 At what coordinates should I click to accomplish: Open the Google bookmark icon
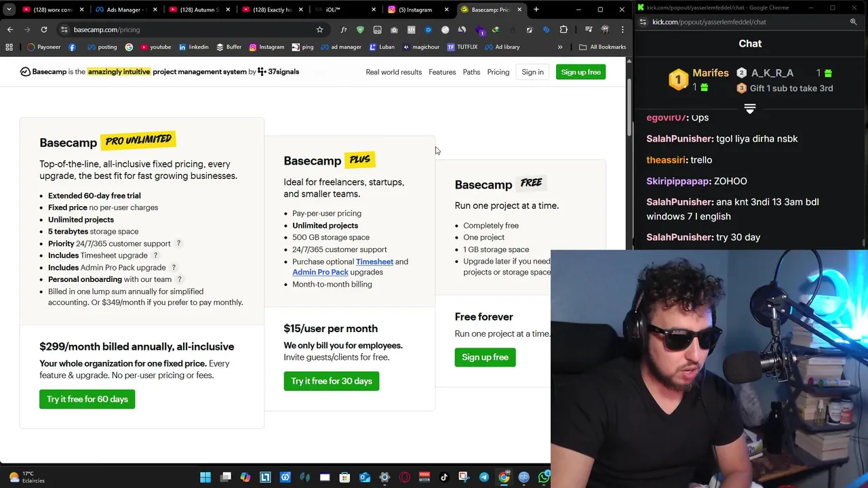point(130,47)
